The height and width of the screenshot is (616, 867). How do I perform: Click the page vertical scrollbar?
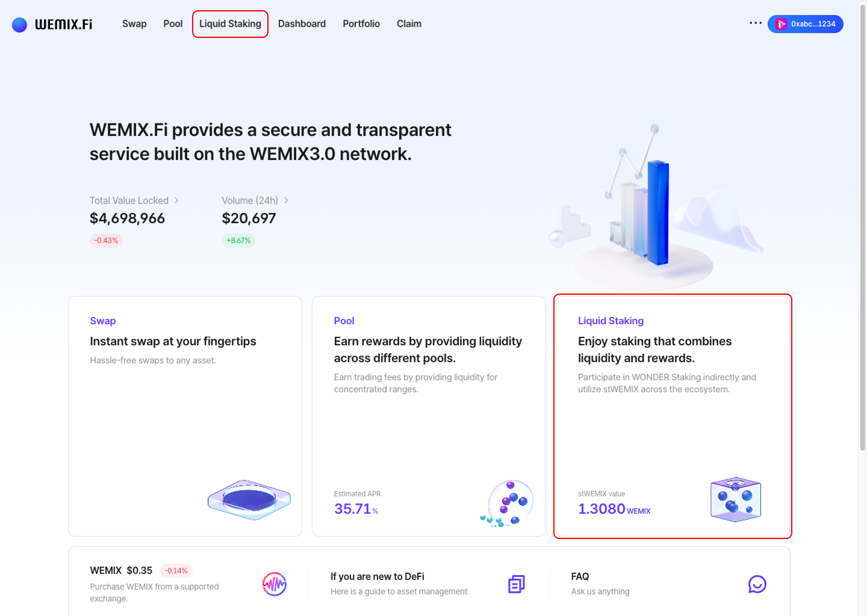point(862,228)
